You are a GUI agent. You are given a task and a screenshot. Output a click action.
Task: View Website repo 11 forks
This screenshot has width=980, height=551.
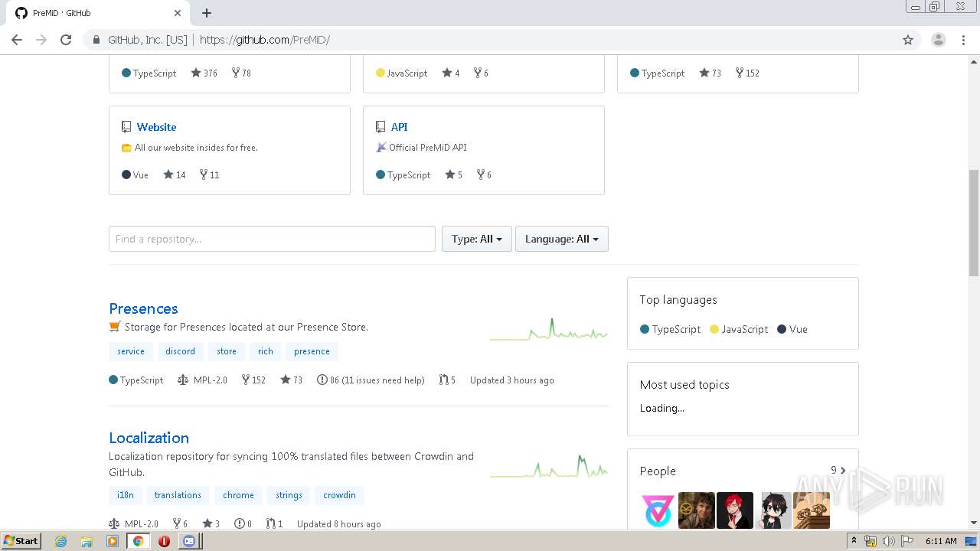(209, 174)
